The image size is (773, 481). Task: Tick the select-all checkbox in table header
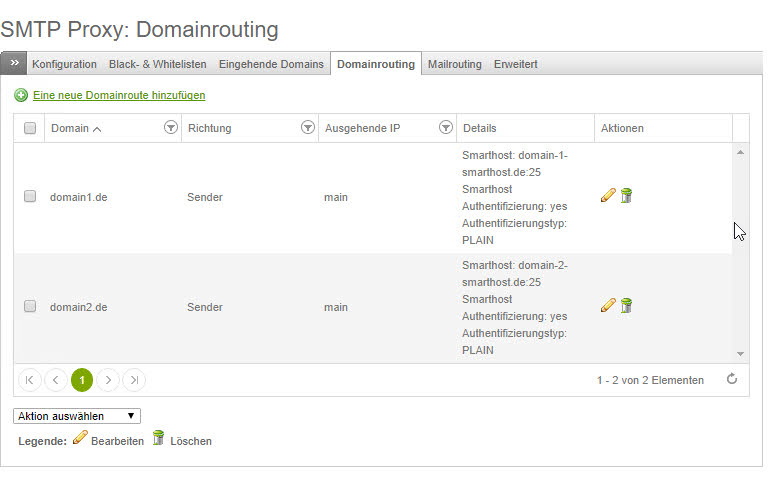pos(30,128)
